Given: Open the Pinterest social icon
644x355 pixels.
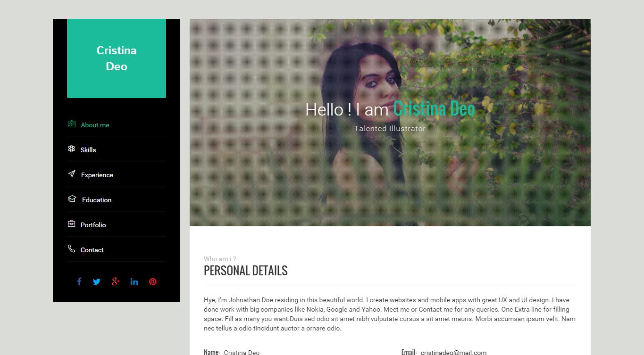Looking at the screenshot, I should click(x=153, y=282).
